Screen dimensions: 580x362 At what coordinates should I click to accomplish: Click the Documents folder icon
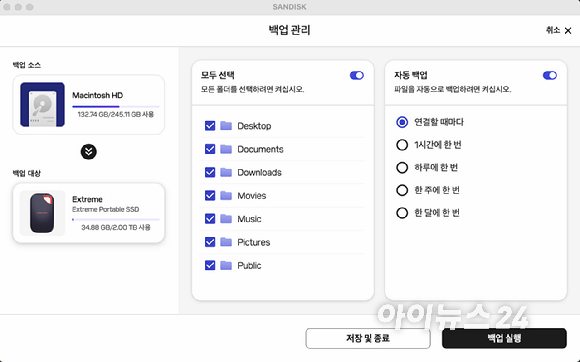(x=226, y=149)
